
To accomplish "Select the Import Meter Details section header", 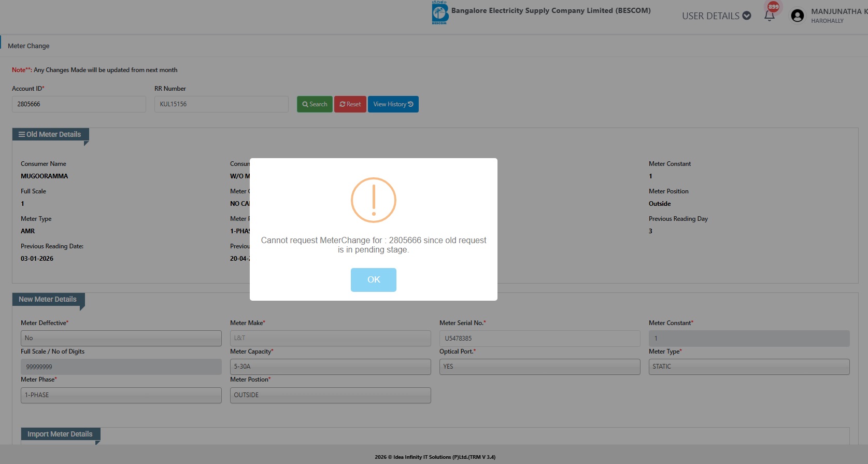I will click(60, 434).
